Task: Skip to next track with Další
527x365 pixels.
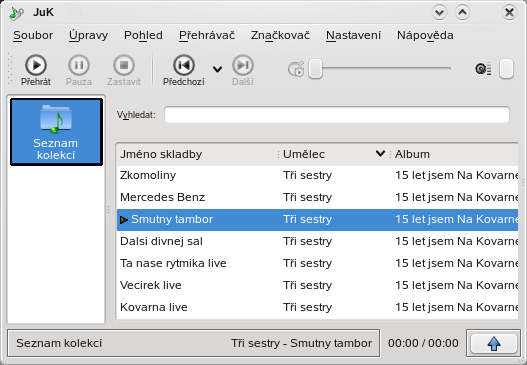Action: [x=243, y=70]
